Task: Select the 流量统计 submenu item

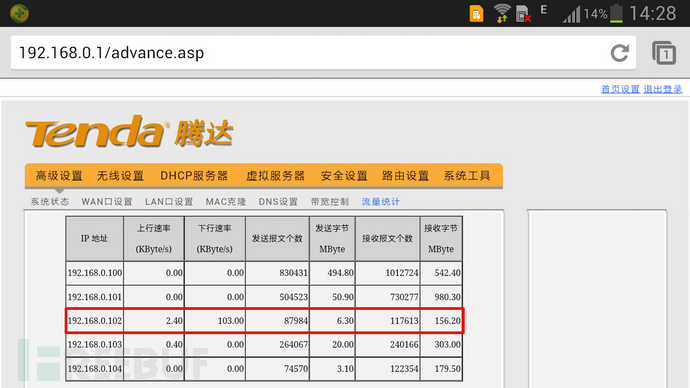Action: [381, 201]
